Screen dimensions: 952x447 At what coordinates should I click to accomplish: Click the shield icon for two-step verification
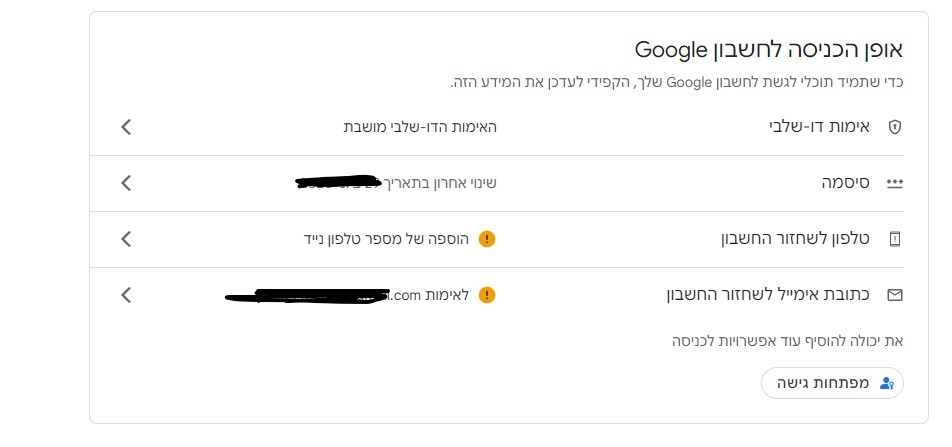pos(894,127)
